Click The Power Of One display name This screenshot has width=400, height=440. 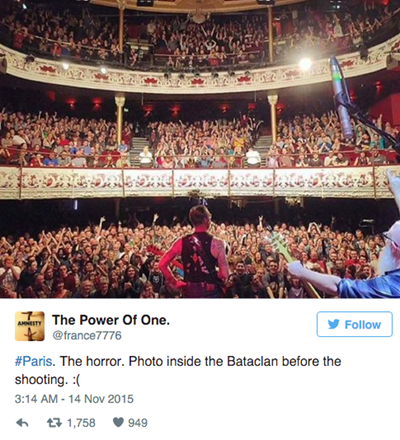coord(111,320)
